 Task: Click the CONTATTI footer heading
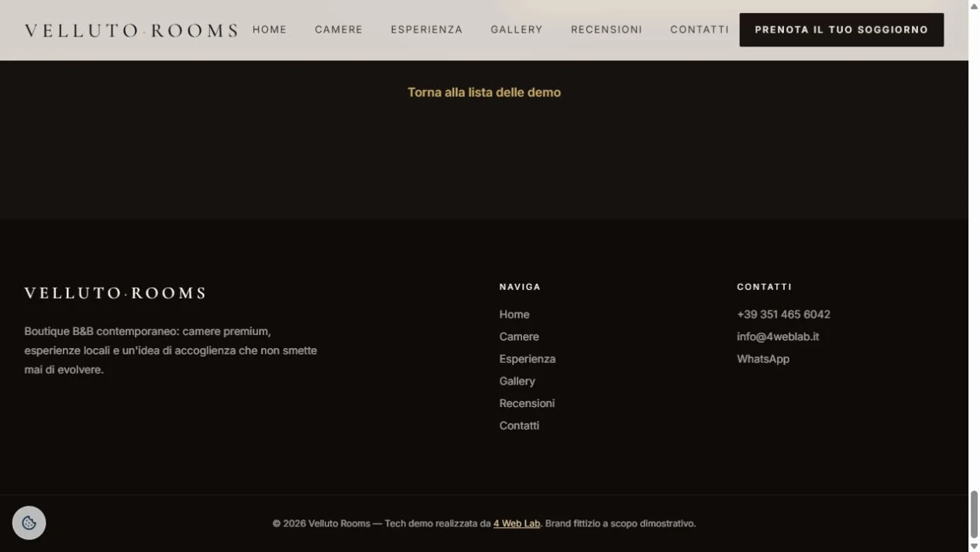click(x=764, y=287)
